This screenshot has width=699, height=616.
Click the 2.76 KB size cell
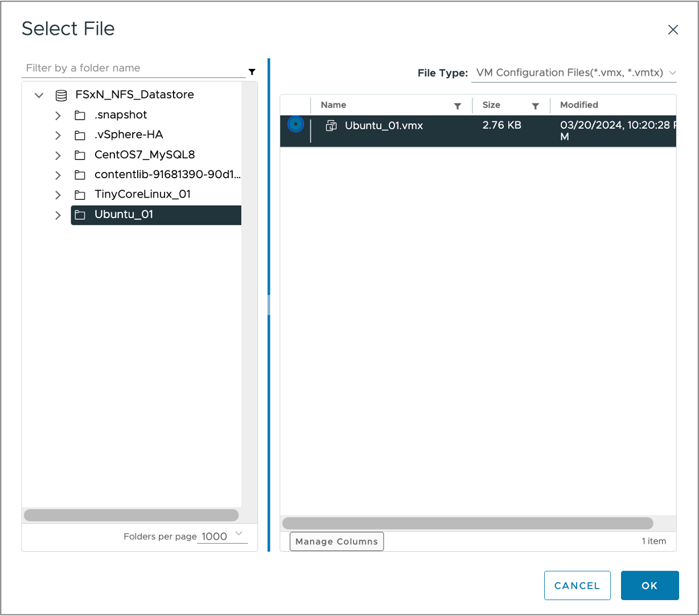point(501,125)
